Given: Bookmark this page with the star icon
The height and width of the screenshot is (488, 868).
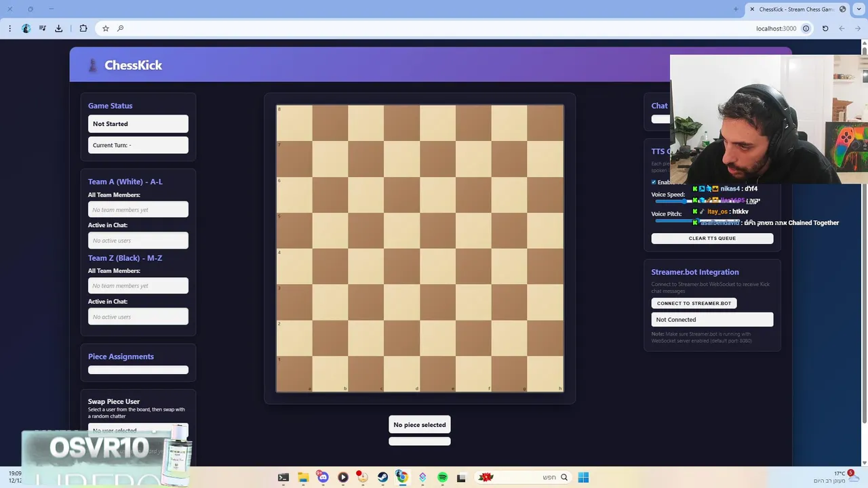Looking at the screenshot, I should pyautogui.click(x=105, y=28).
